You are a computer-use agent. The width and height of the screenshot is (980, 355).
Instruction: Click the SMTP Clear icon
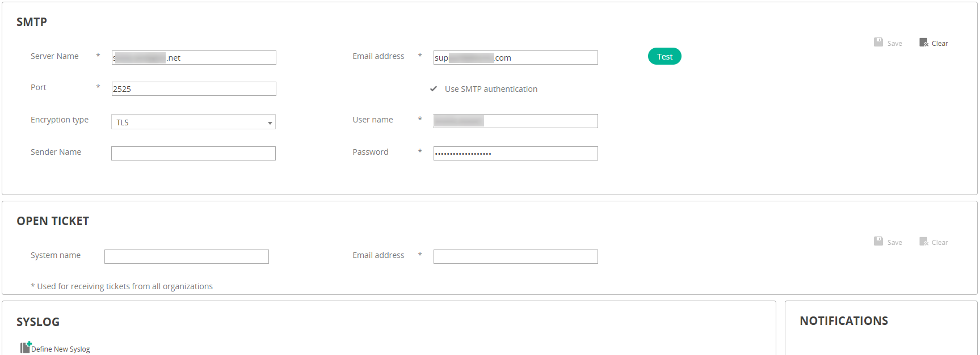pyautogui.click(x=924, y=43)
